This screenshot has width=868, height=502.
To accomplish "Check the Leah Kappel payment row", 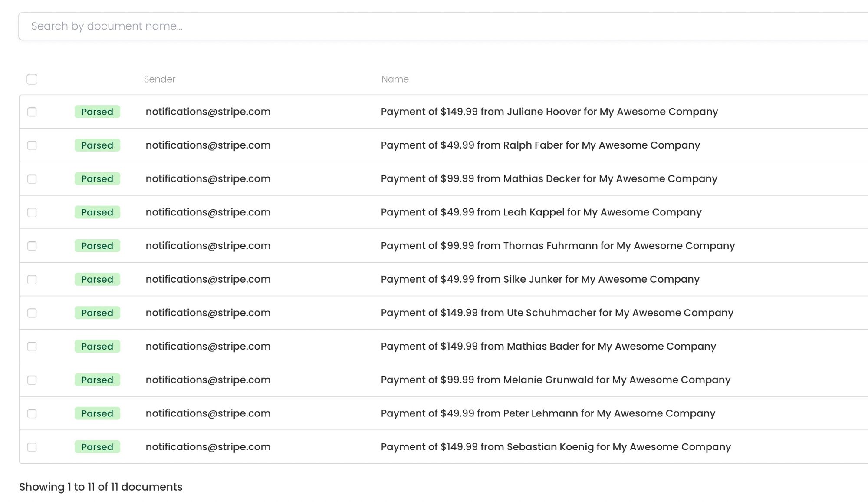I will click(x=32, y=212).
